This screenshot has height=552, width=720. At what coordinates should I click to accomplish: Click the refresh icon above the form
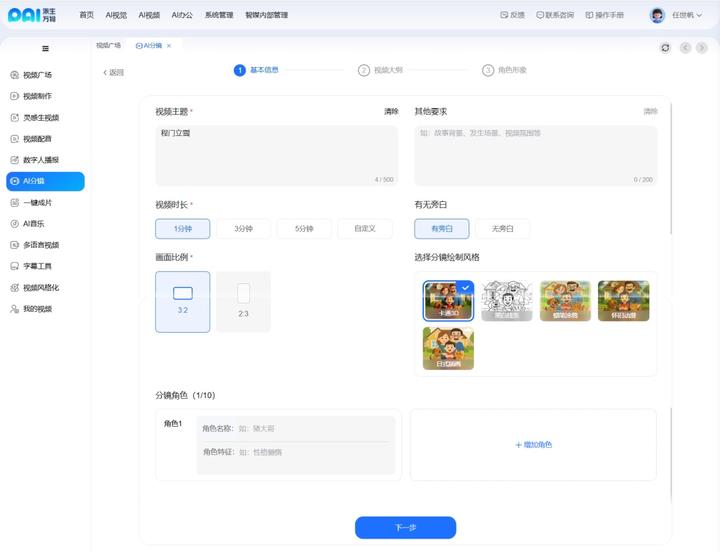[665, 47]
